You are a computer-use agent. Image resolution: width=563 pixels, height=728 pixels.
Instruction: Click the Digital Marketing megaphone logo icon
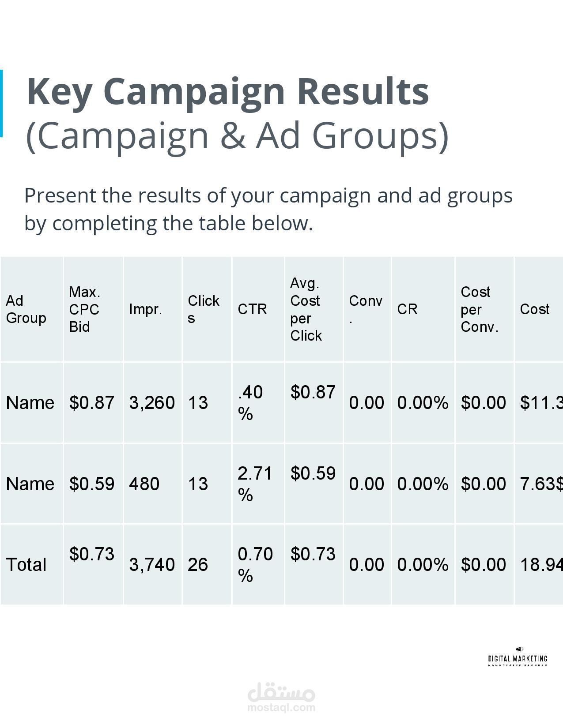519,649
